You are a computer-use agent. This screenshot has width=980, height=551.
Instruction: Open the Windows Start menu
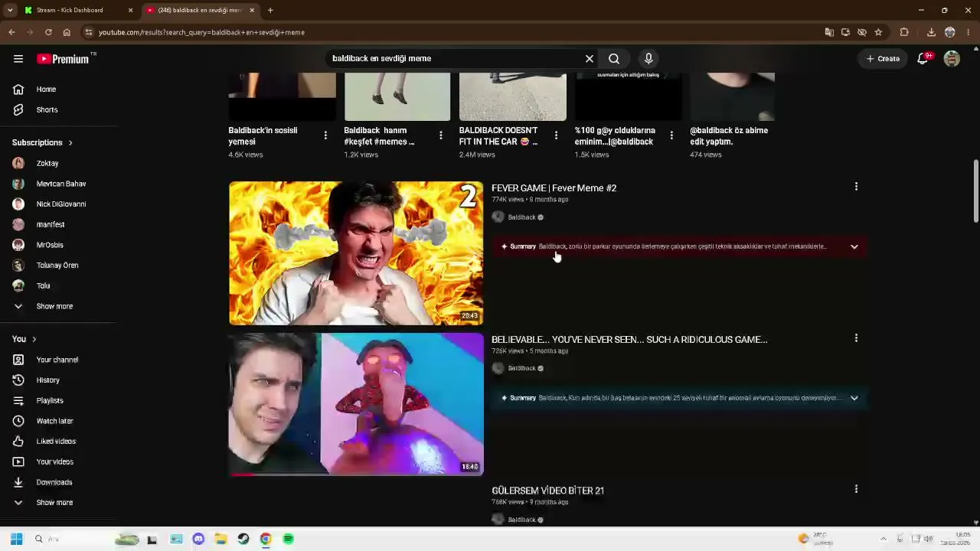pyautogui.click(x=16, y=539)
